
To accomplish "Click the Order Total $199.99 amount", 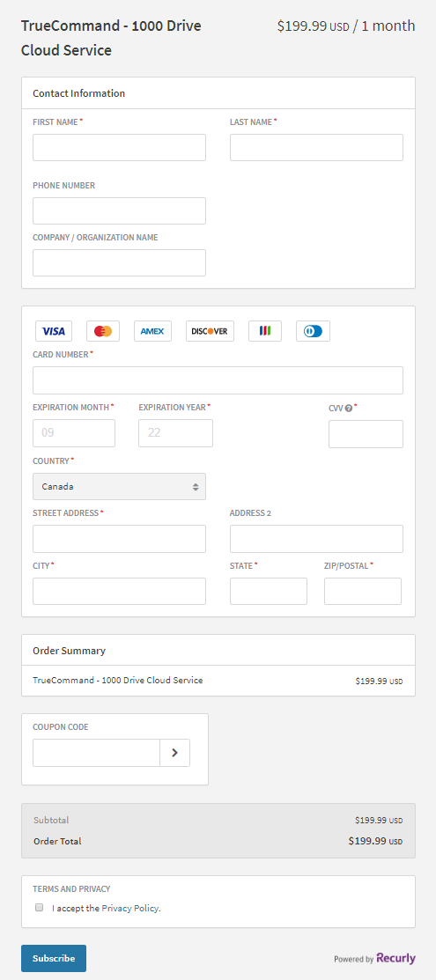I will (375, 841).
